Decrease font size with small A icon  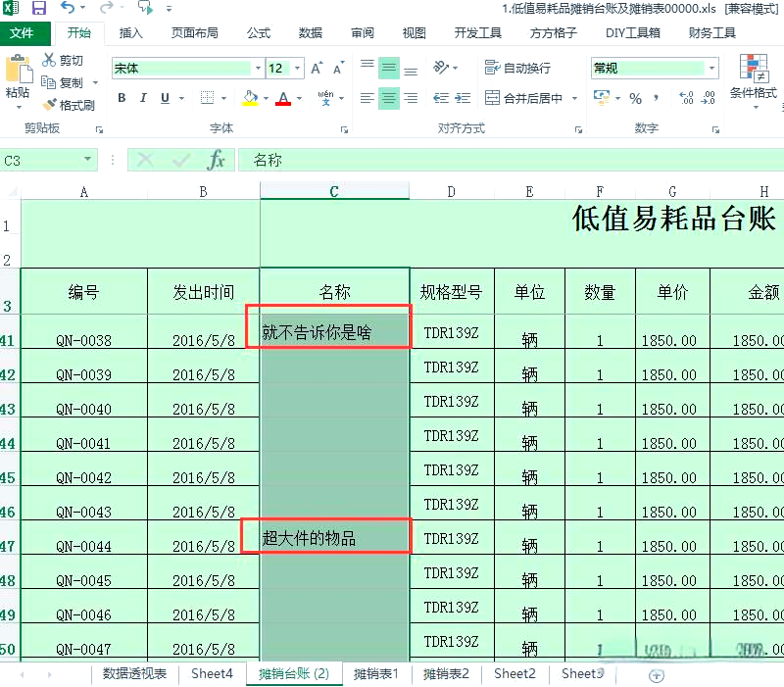pos(339,68)
